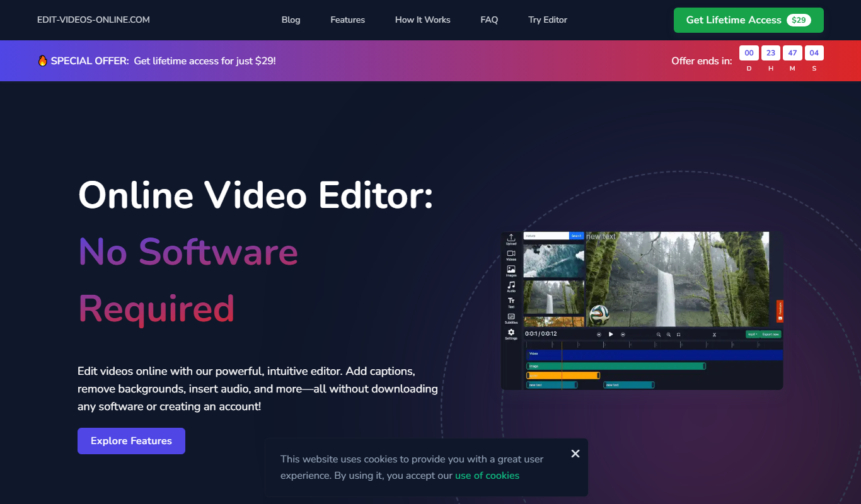Screen dimensions: 861x504
Task: Open the Features menu item
Action: (347, 20)
